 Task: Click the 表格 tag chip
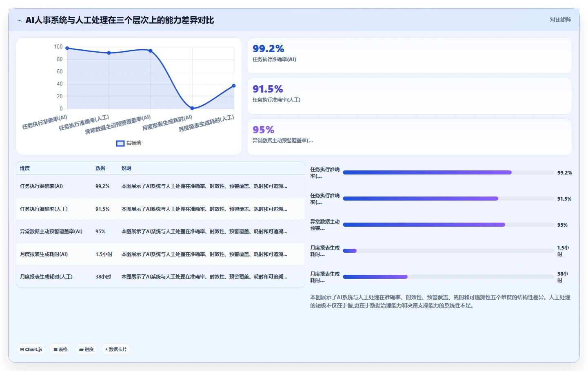click(60, 349)
